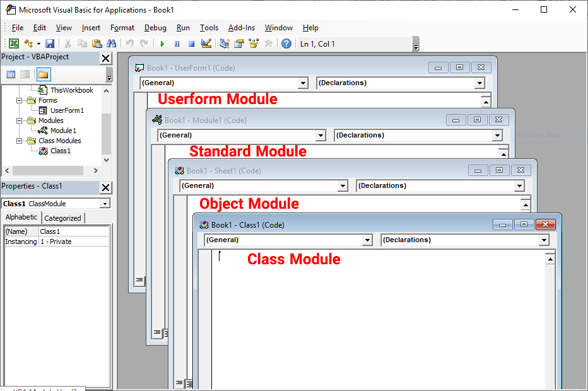588x391 pixels.
Task: Click the Cut scissors icon
Action: 68,44
